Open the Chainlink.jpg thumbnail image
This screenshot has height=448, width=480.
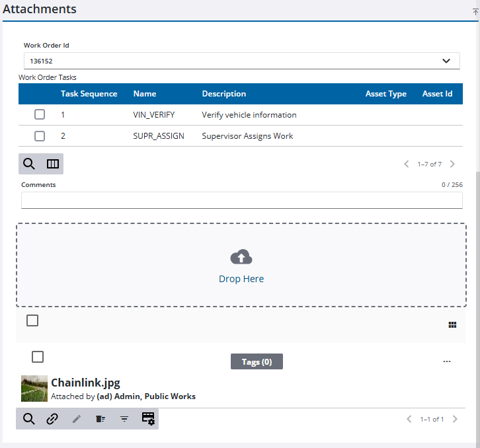[x=34, y=389]
